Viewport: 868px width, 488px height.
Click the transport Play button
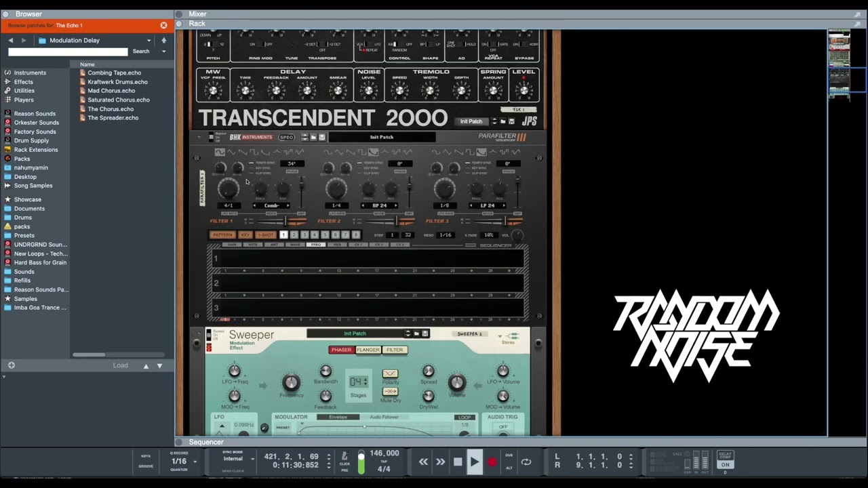point(475,462)
